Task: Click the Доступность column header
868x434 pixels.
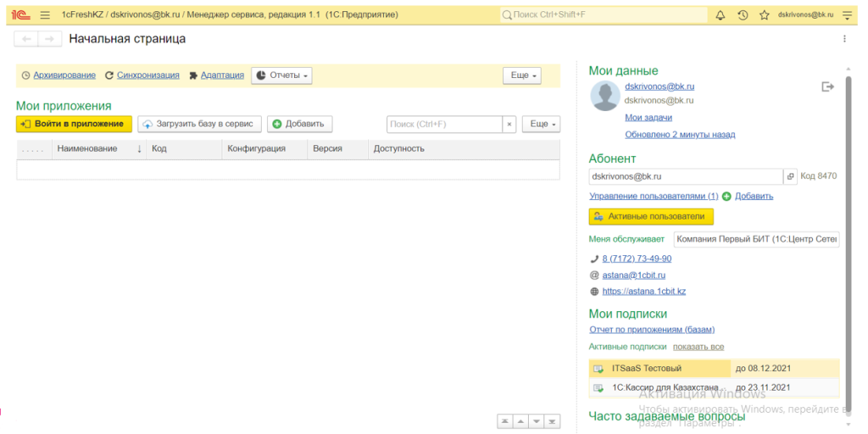Action: [464, 149]
